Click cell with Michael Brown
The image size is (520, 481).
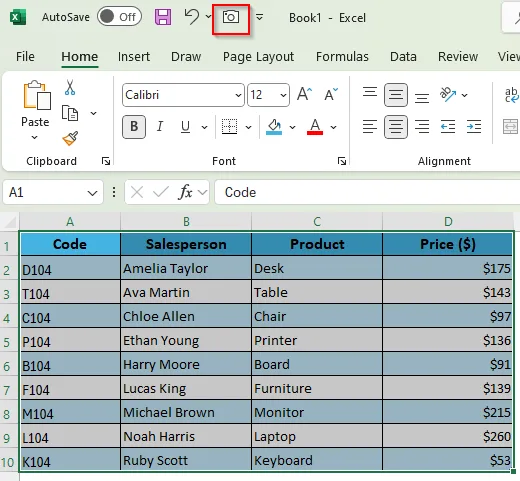186,412
